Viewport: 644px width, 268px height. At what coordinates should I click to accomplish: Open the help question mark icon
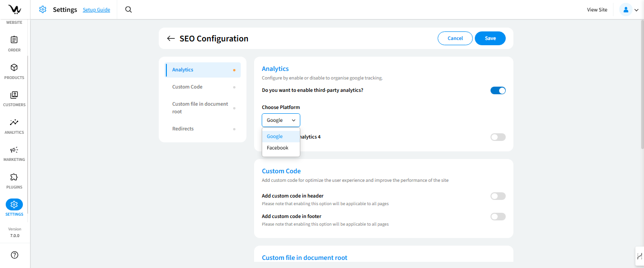[x=14, y=255]
